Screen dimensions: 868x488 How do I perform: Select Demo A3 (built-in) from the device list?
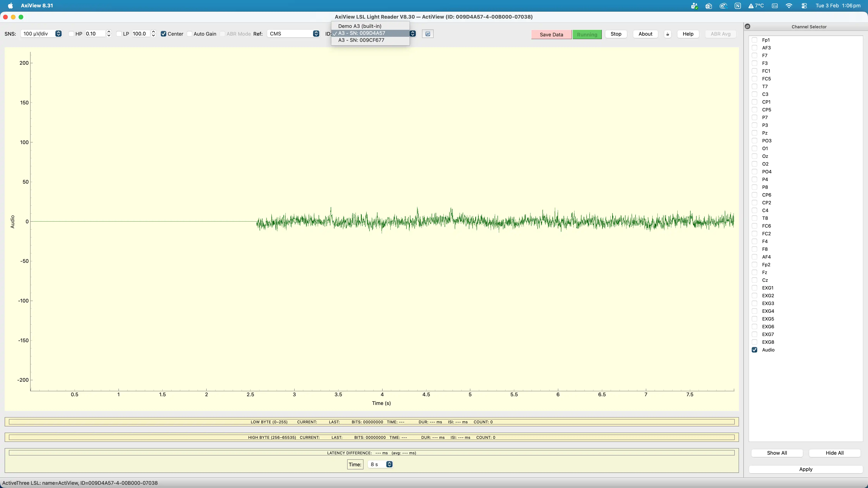359,26
